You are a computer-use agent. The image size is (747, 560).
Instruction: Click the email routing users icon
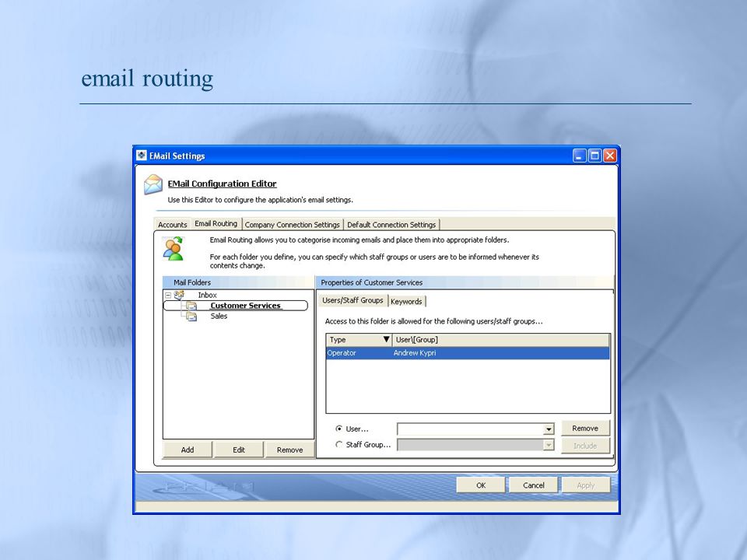173,249
